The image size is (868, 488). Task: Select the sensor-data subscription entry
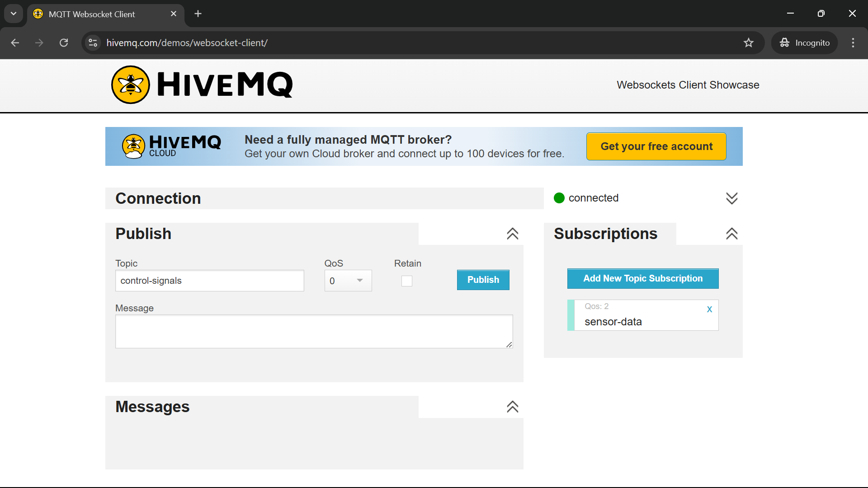click(x=643, y=315)
